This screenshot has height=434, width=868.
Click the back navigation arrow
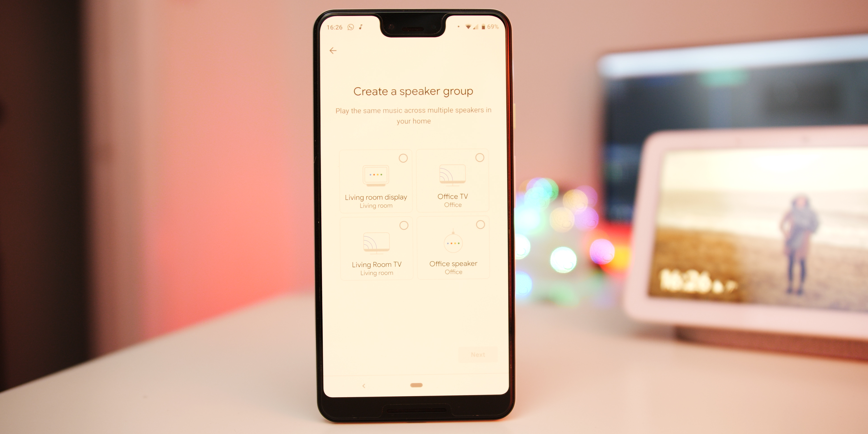tap(333, 50)
